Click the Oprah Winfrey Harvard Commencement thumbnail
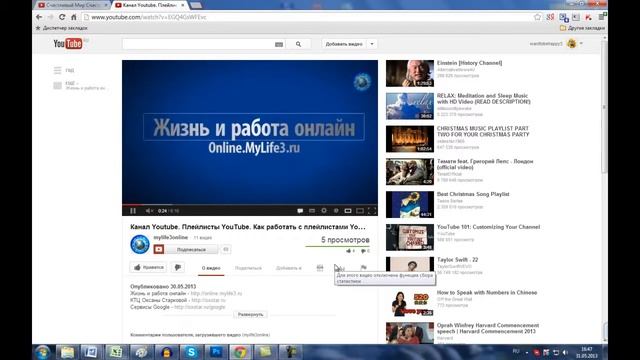 [x=410, y=333]
